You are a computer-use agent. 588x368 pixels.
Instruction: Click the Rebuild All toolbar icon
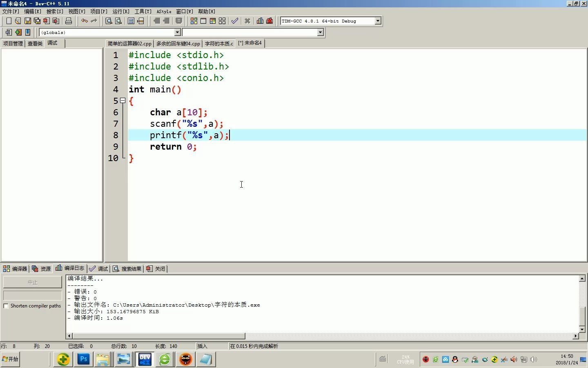[x=222, y=21]
